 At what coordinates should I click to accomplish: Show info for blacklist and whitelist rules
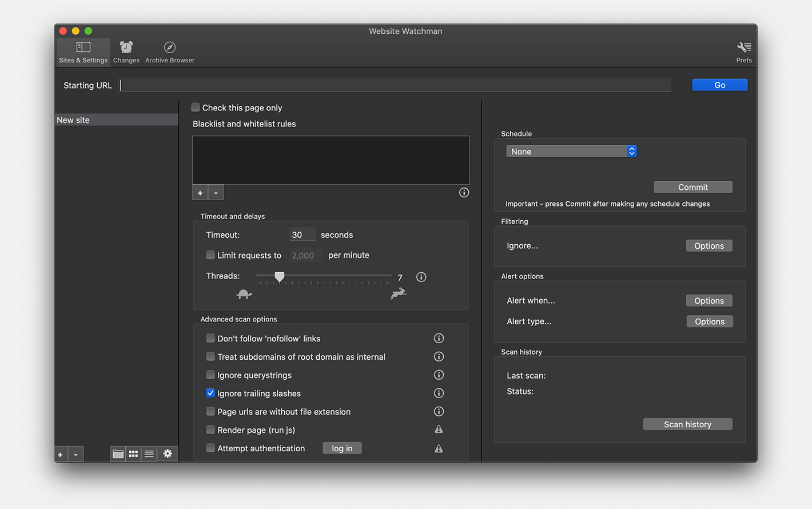[x=464, y=193]
